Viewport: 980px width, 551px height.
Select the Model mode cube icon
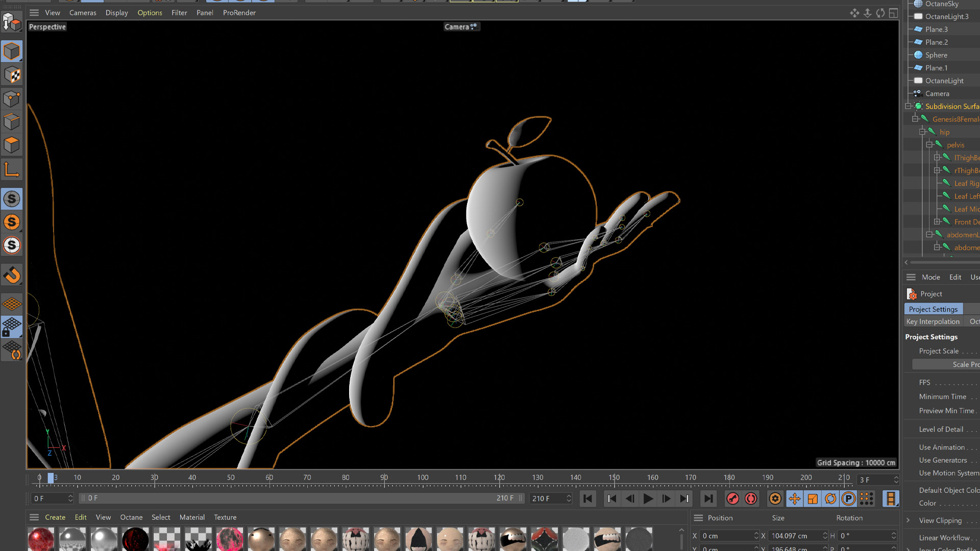pyautogui.click(x=12, y=52)
